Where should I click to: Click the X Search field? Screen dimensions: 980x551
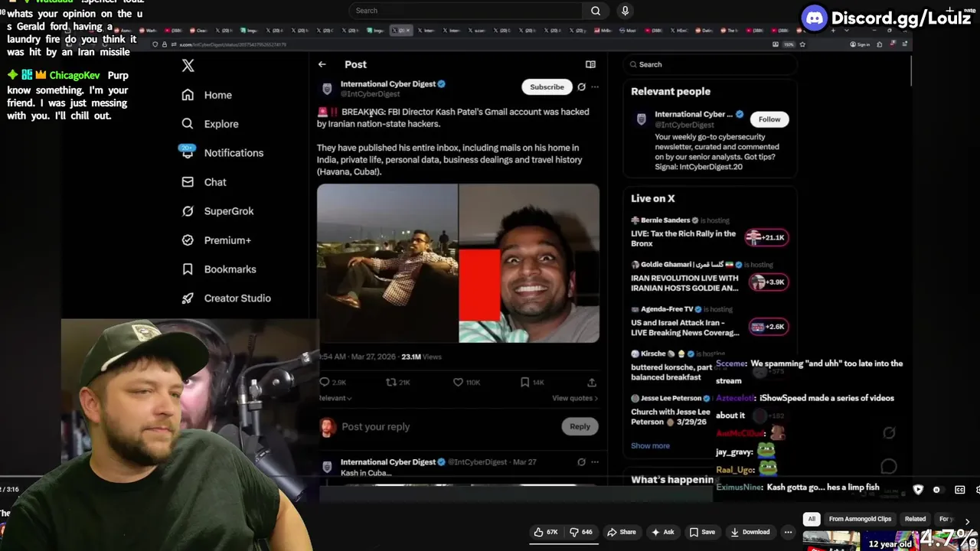pyautogui.click(x=710, y=64)
